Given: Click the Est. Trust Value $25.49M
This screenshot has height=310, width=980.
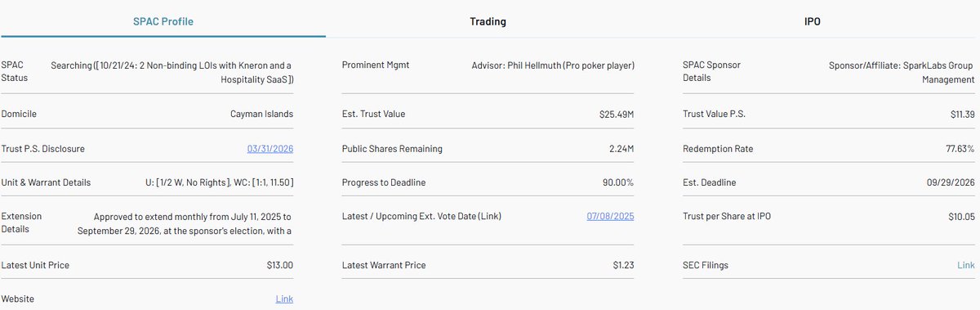Looking at the screenshot, I should click(x=617, y=114).
